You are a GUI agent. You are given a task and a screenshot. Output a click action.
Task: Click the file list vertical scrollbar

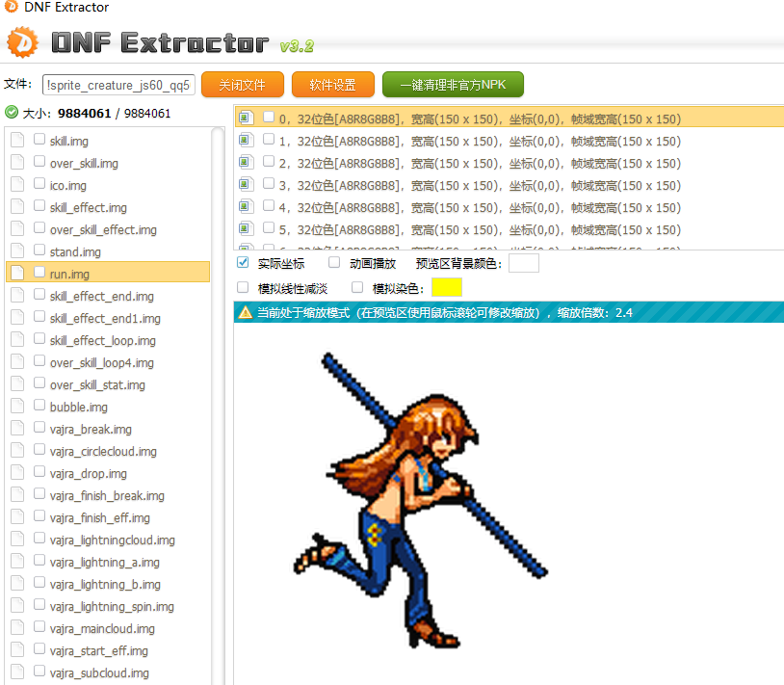[218, 405]
